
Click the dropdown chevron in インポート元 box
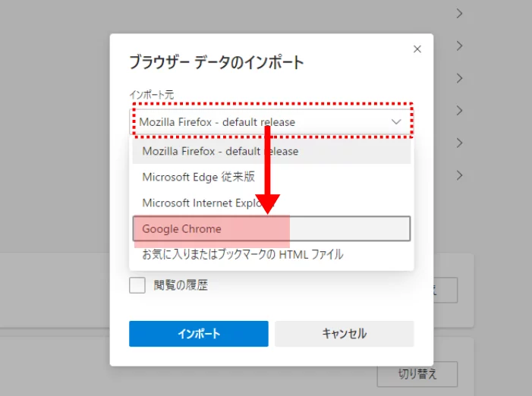click(x=396, y=121)
